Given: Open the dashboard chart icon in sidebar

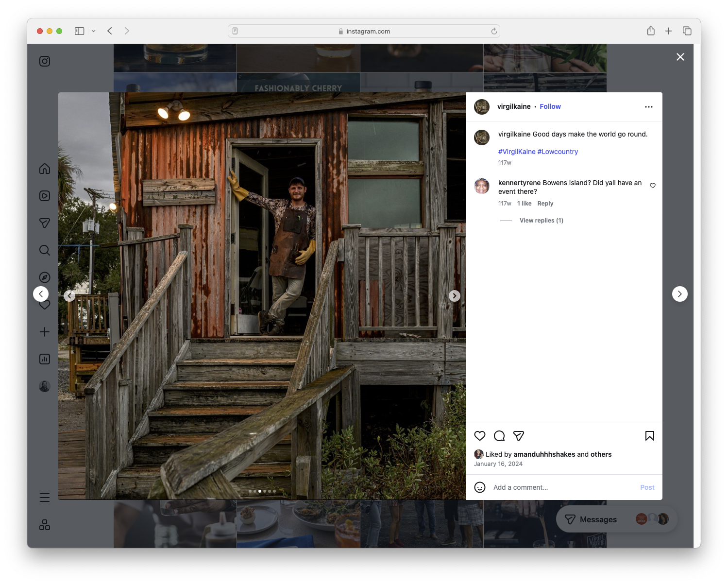Looking at the screenshot, I should (45, 359).
